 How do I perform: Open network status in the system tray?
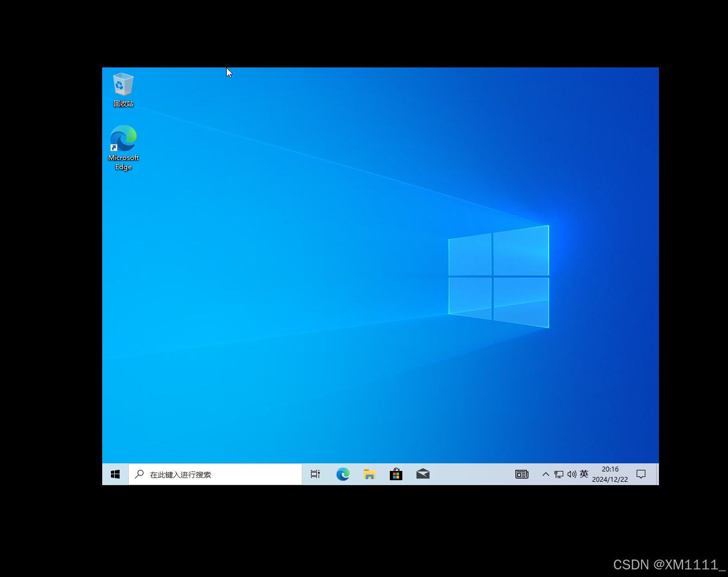[x=559, y=474]
